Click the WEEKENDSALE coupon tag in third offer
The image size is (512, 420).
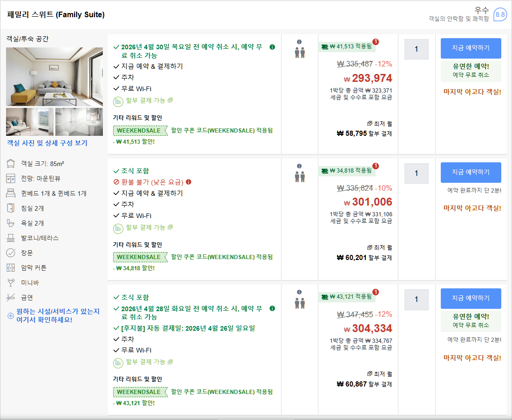[x=139, y=392]
